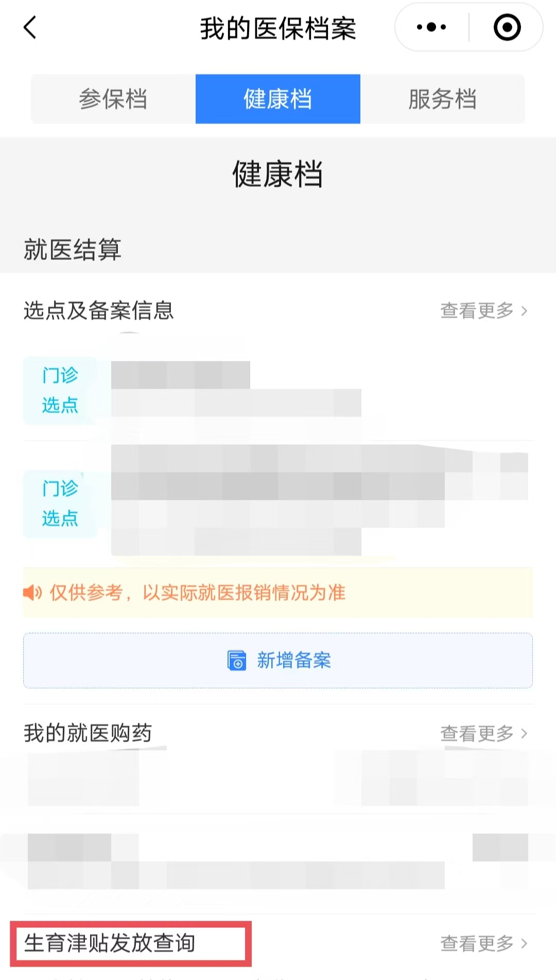Image resolution: width=556 pixels, height=980 pixels.
Task: Select the 健康档 tab
Action: point(278,99)
